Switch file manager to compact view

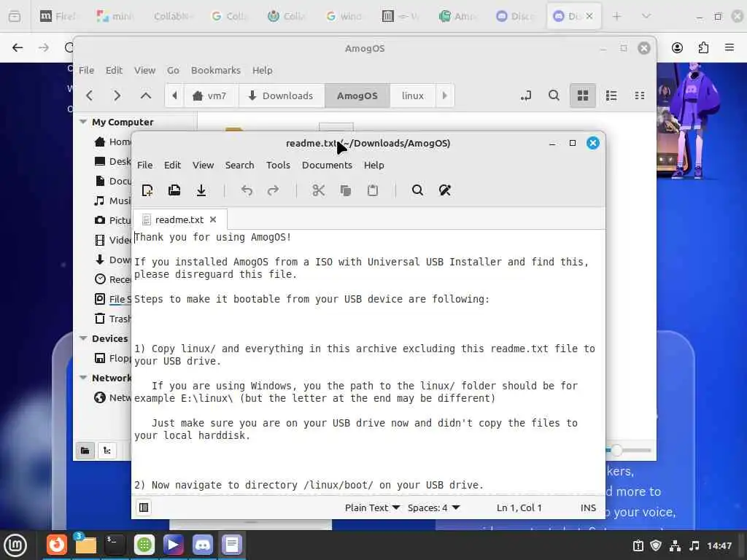[640, 96]
